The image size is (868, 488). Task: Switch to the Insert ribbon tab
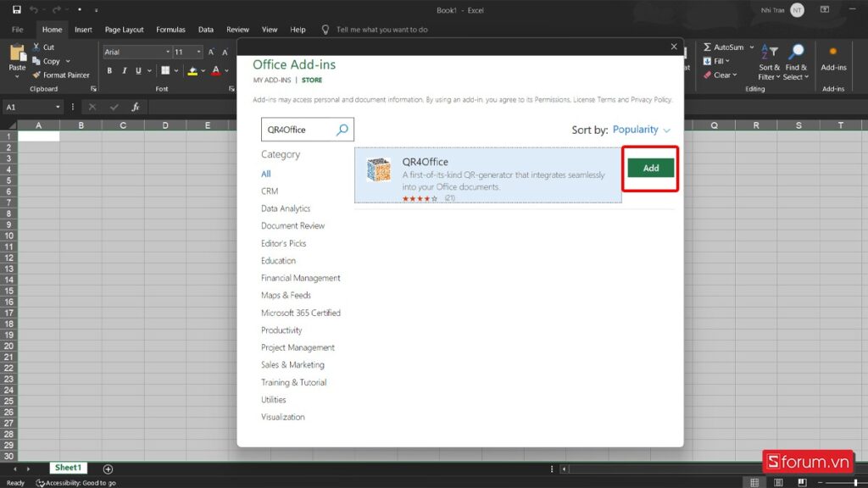pyautogui.click(x=83, y=30)
